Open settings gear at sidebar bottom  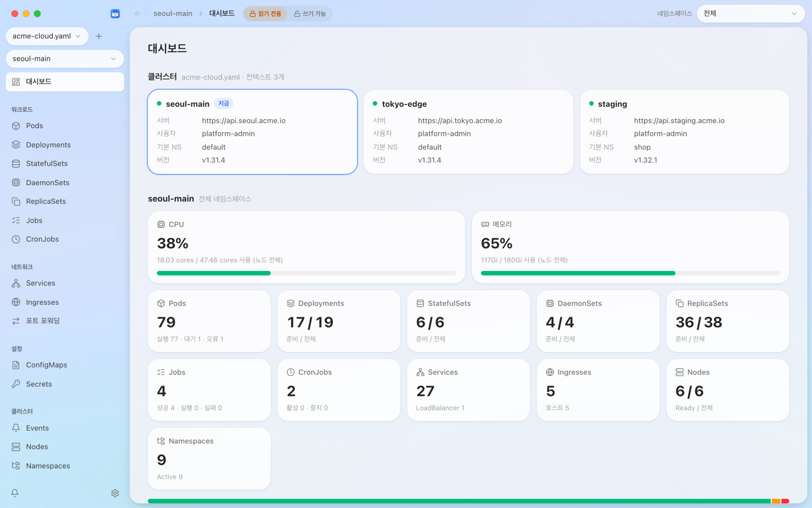click(x=115, y=493)
